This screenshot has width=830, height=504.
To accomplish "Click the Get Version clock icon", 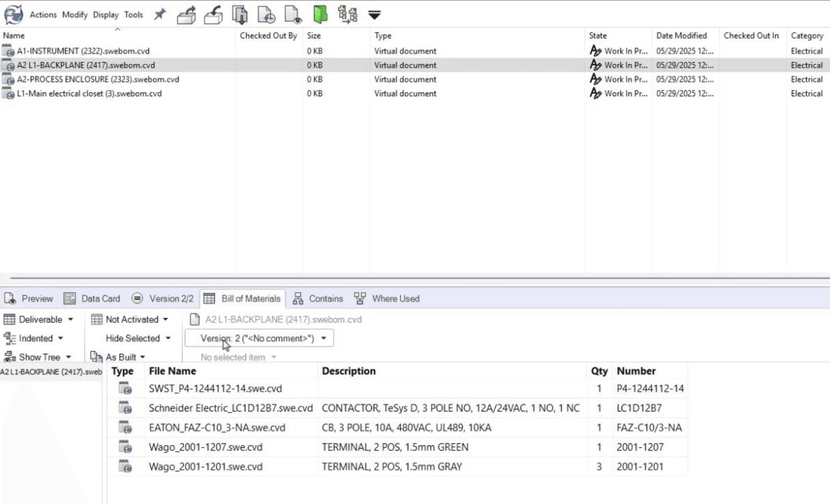I will click(x=267, y=15).
